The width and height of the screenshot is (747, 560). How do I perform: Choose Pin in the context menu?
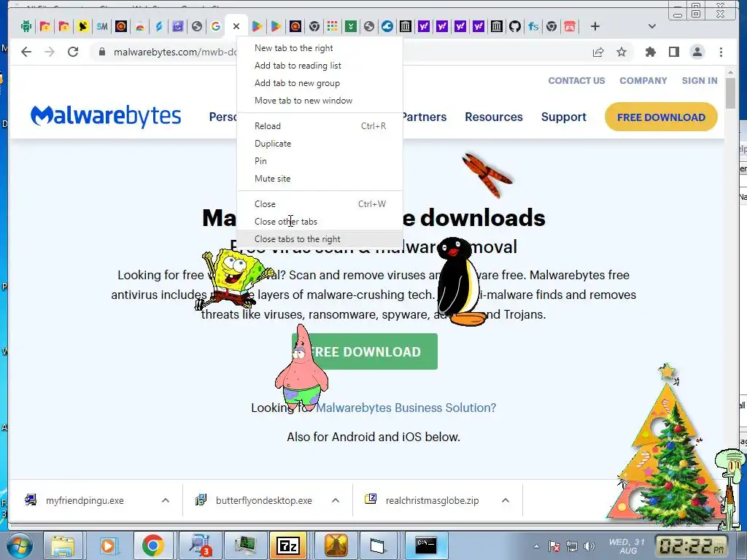click(320, 161)
